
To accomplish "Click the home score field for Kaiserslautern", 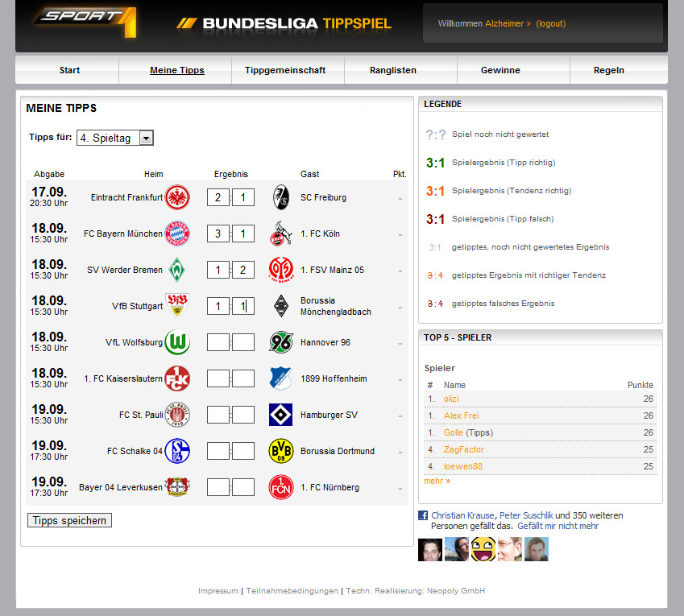I will [218, 378].
